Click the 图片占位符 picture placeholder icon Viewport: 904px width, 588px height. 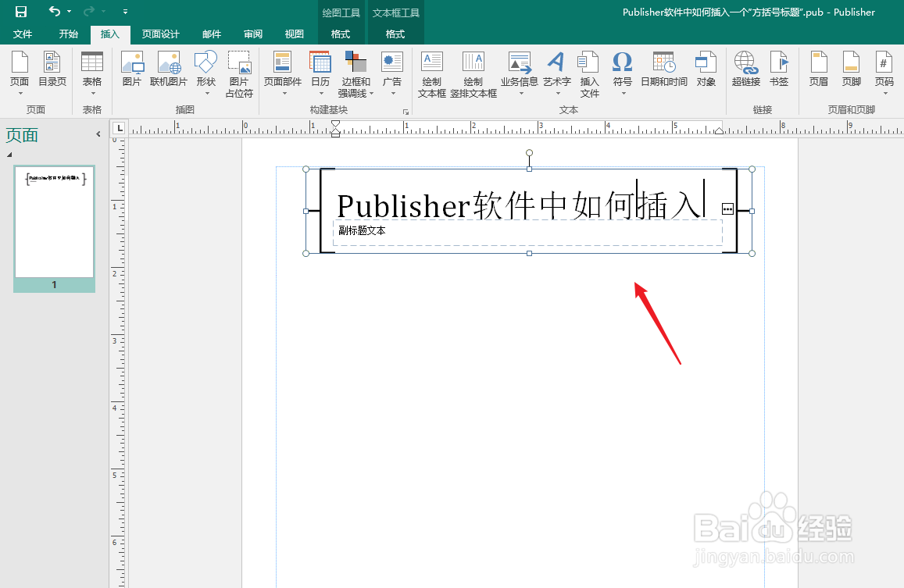(x=238, y=73)
